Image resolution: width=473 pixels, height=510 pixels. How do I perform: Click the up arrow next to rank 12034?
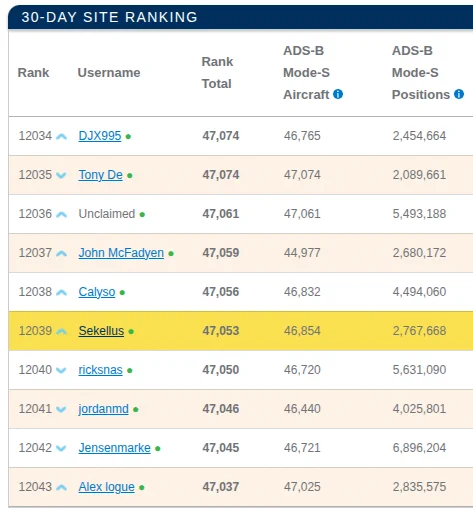(x=61, y=136)
